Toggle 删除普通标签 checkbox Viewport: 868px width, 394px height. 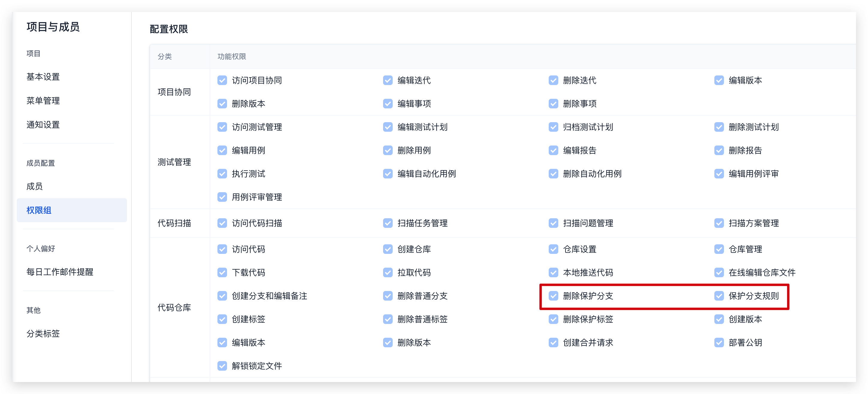point(388,319)
